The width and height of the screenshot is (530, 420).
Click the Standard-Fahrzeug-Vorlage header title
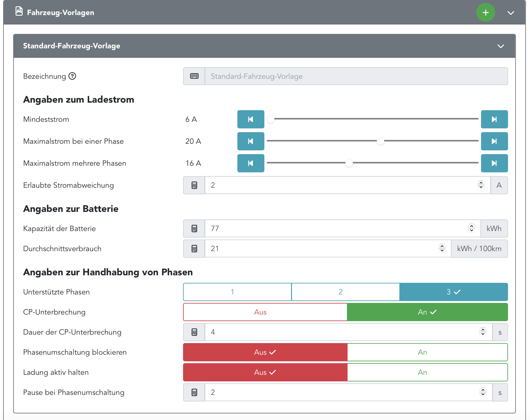coord(72,46)
